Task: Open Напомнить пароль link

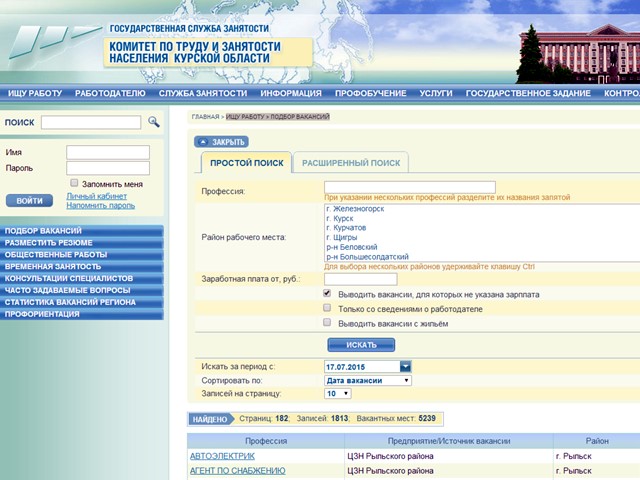Action: (100, 205)
